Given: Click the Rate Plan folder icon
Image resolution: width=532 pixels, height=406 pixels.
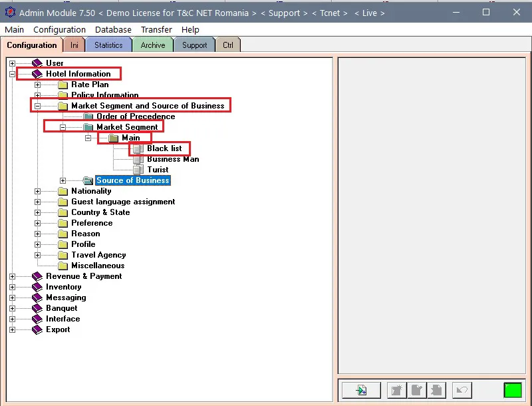Looking at the screenshot, I should [x=63, y=85].
